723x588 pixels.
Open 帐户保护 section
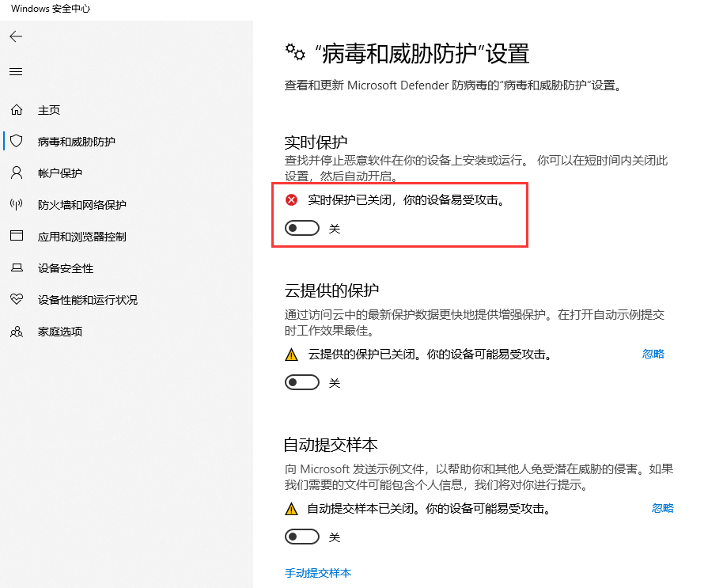tap(60, 173)
